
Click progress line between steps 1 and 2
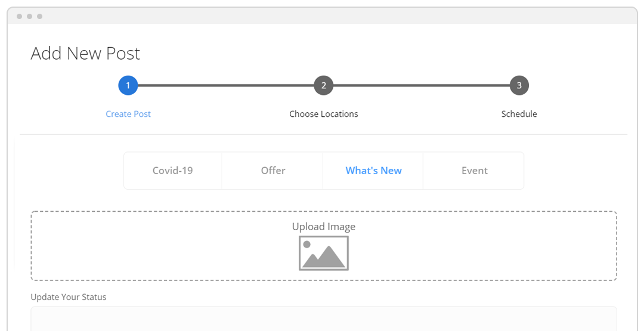225,85
